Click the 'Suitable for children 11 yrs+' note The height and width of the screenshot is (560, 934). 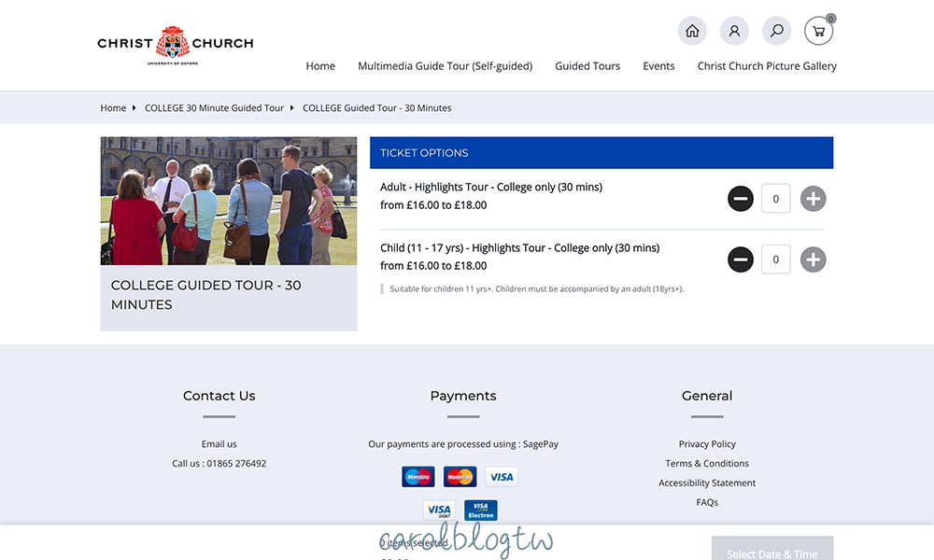pos(537,289)
